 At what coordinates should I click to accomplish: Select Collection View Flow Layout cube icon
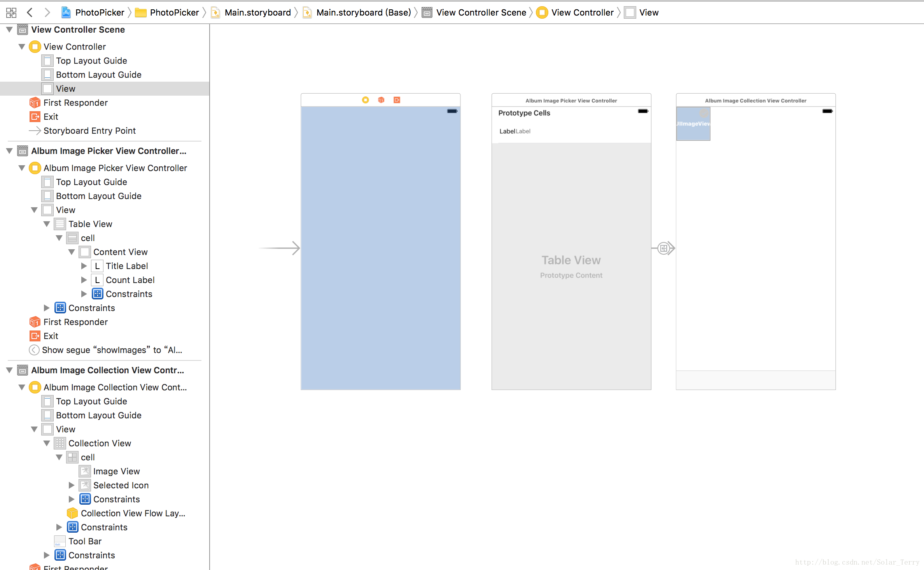72,513
